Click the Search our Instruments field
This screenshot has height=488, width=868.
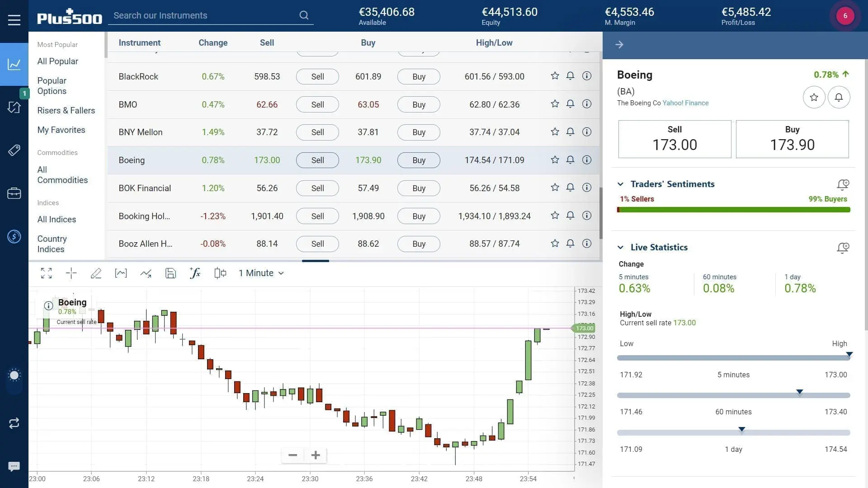pyautogui.click(x=203, y=15)
